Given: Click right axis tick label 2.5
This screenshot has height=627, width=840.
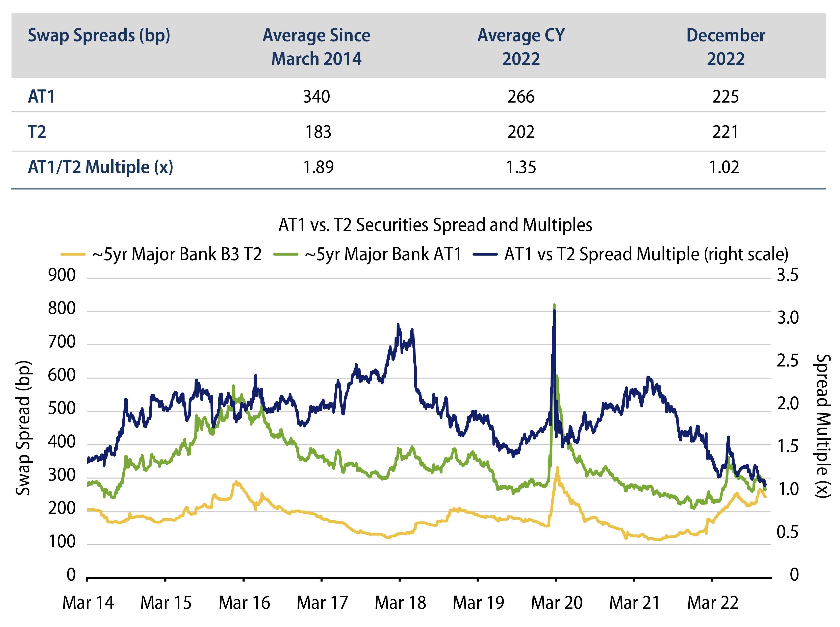Looking at the screenshot, I should pos(788,361).
